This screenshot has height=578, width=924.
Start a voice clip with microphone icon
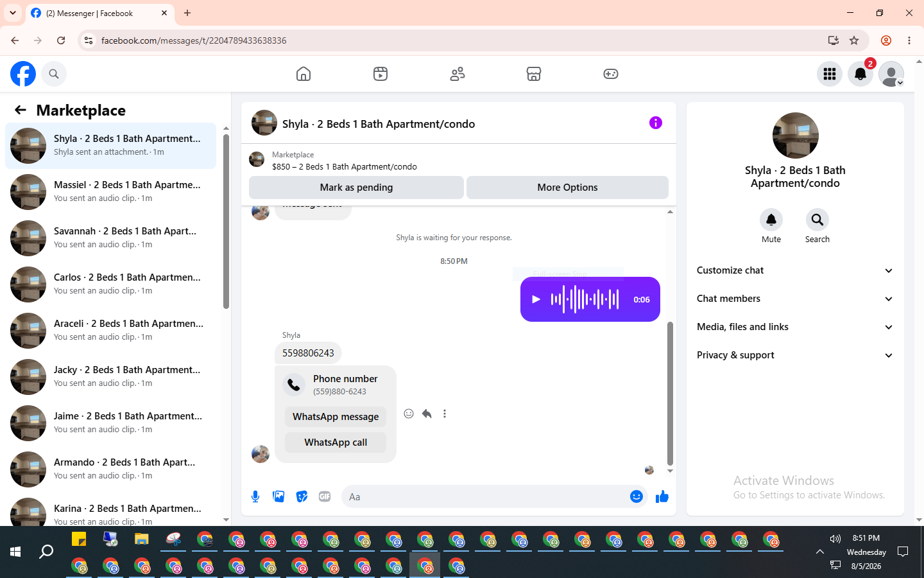255,496
